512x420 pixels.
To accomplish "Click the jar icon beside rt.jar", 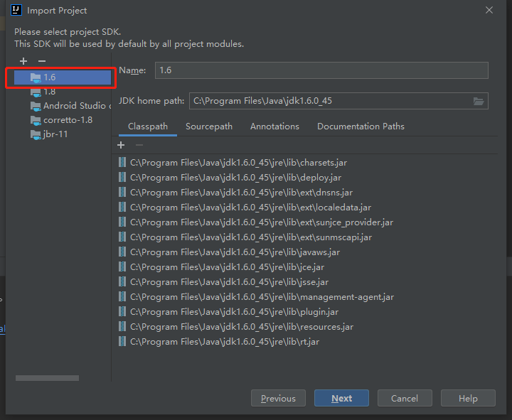I will pyautogui.click(x=122, y=342).
